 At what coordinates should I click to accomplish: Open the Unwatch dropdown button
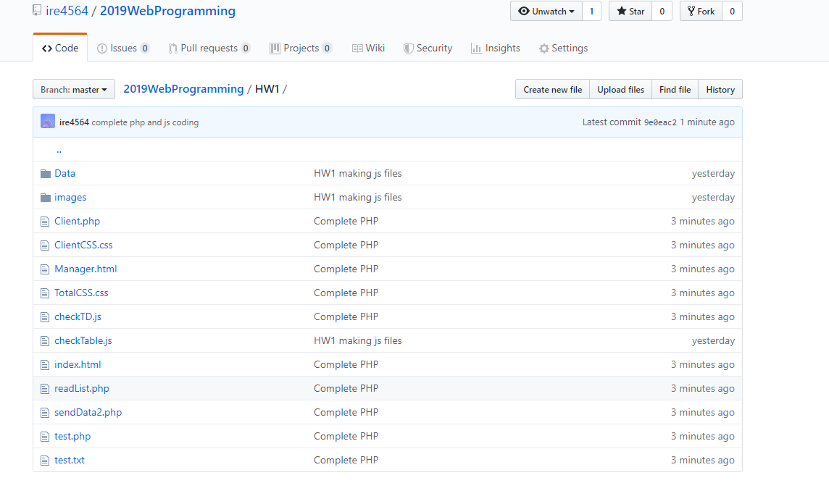coord(546,11)
